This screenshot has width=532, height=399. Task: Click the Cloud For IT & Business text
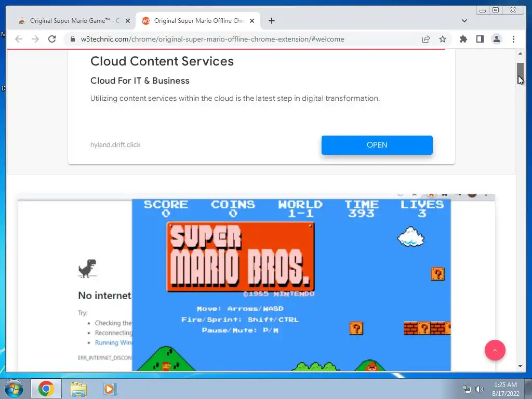[140, 81]
